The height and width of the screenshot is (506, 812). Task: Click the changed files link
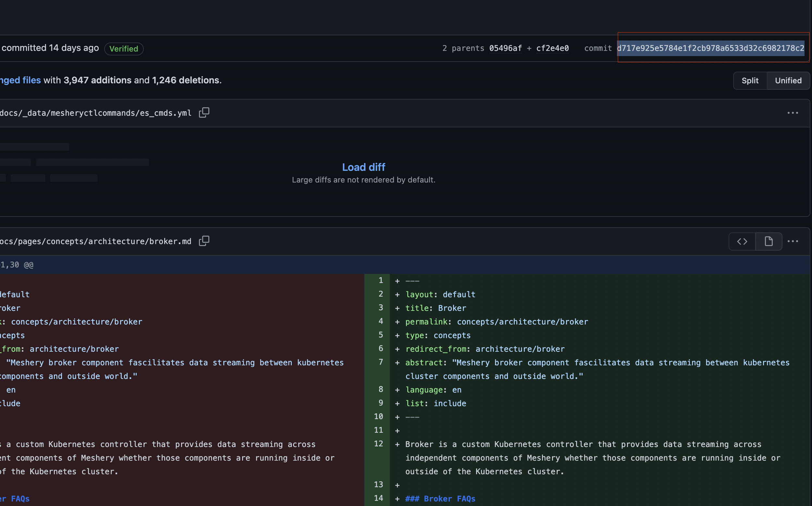pos(20,80)
